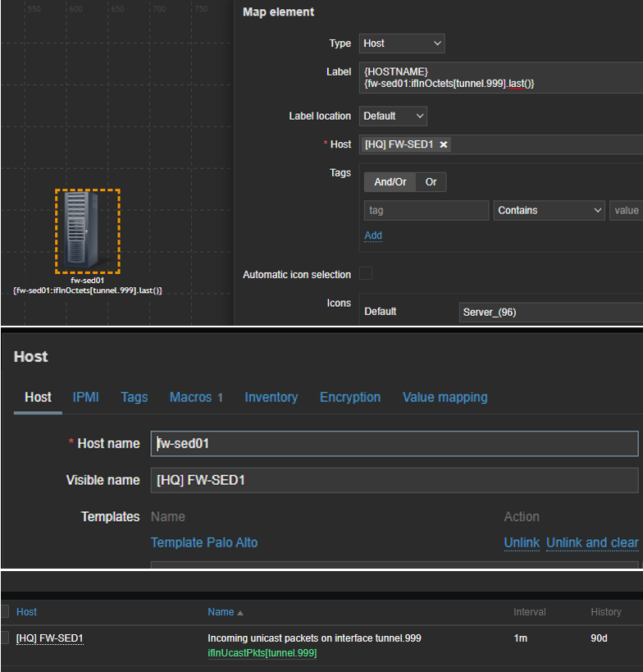The height and width of the screenshot is (672, 643).
Task: Check the select-all checkbox in item list header
Action: pyautogui.click(x=6, y=611)
